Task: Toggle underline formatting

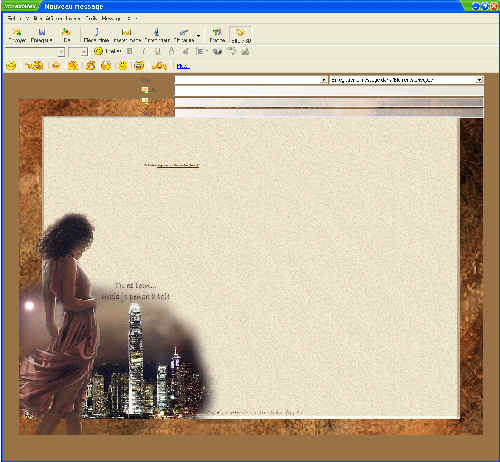Action: click(x=158, y=51)
